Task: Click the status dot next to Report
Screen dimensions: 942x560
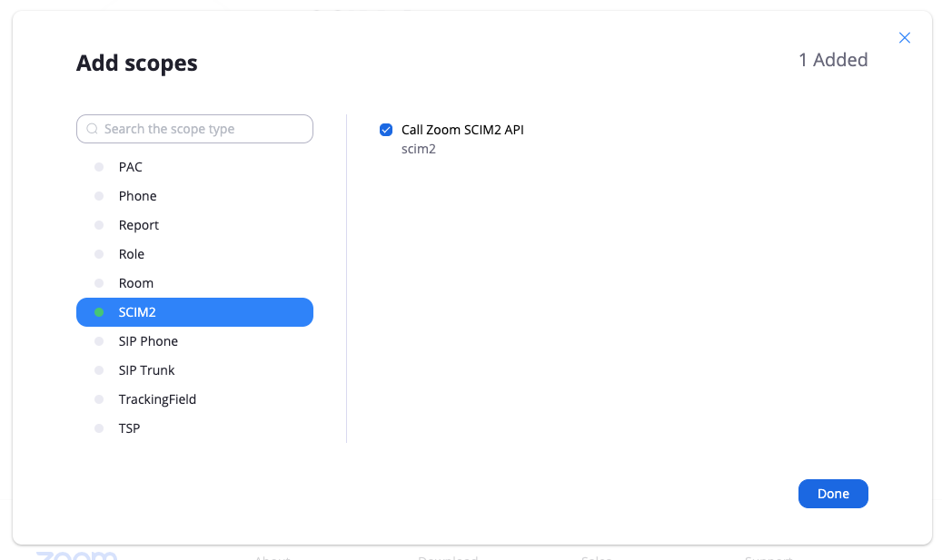Action: 99,225
